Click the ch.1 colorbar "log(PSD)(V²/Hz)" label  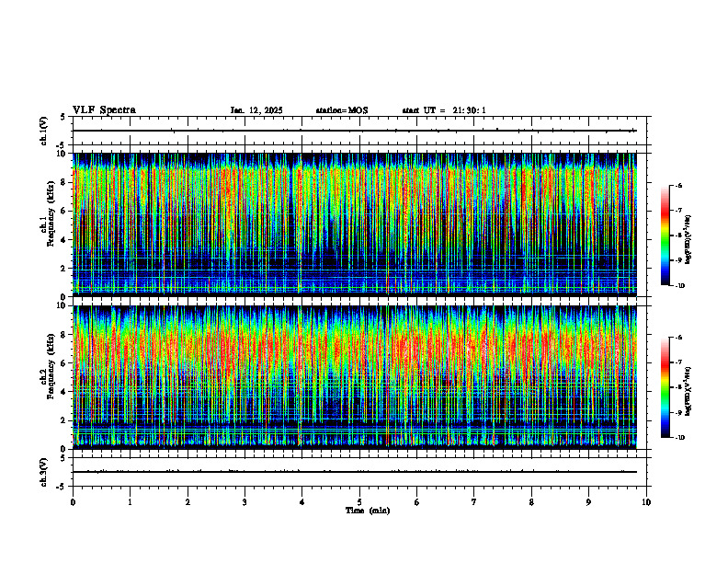688,240
